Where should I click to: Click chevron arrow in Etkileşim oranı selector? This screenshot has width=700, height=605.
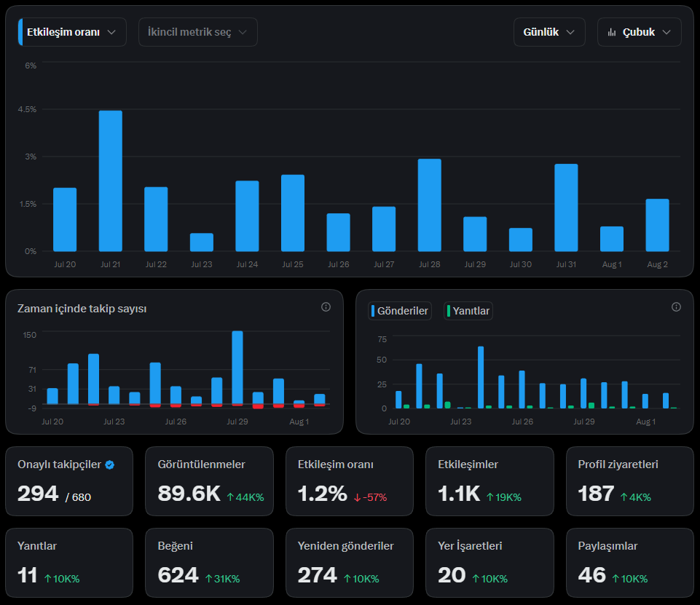tap(111, 32)
